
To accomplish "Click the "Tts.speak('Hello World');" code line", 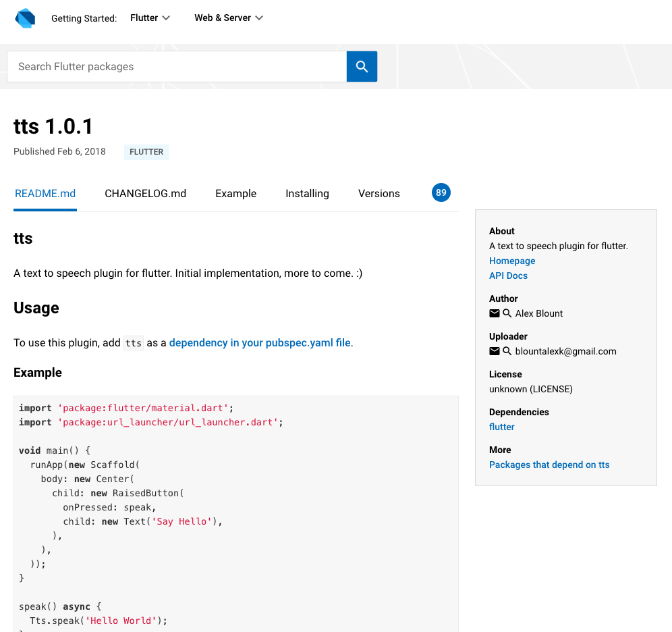I will coord(99,621).
